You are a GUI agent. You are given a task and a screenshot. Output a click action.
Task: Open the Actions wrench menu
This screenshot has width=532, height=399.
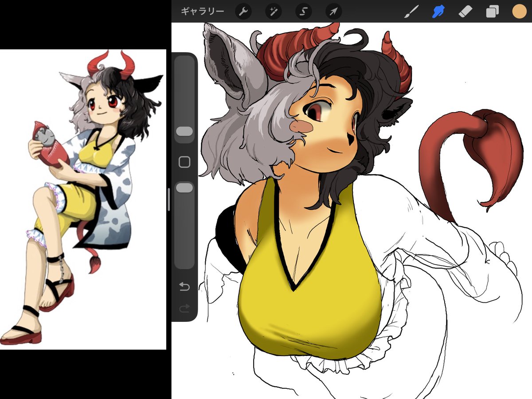click(243, 12)
